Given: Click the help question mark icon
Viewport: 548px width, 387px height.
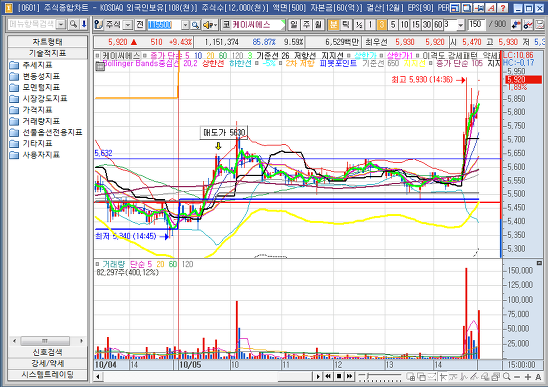Looking at the screenshot, I should (503, 8).
